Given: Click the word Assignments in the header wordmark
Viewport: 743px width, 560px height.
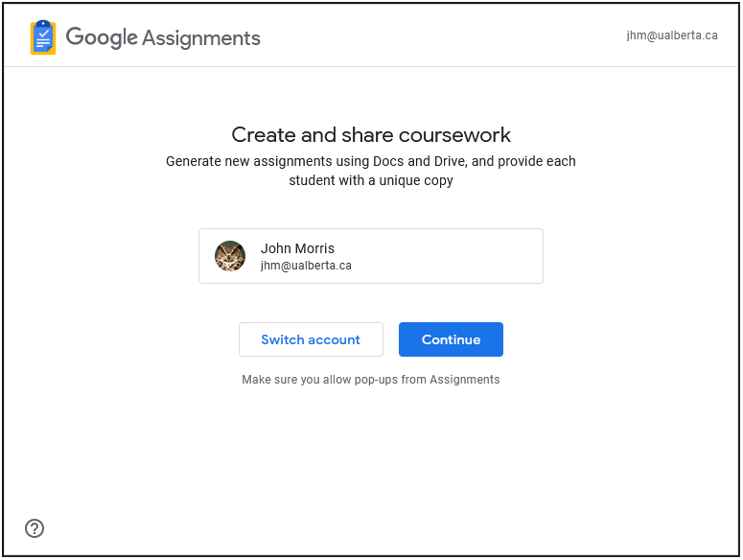Looking at the screenshot, I should (x=201, y=38).
